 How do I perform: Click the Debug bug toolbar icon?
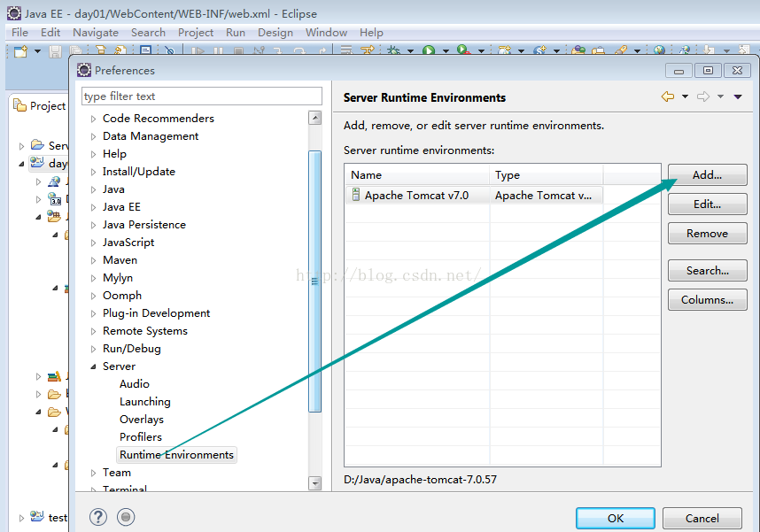[393, 50]
